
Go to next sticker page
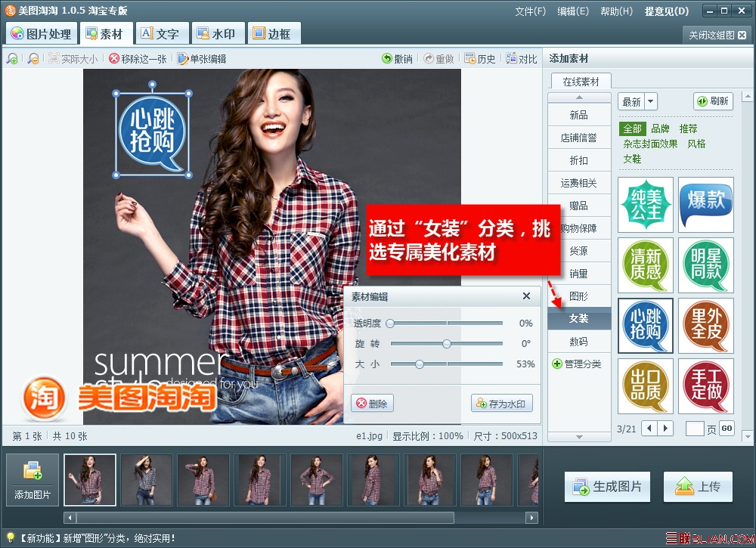point(665,428)
